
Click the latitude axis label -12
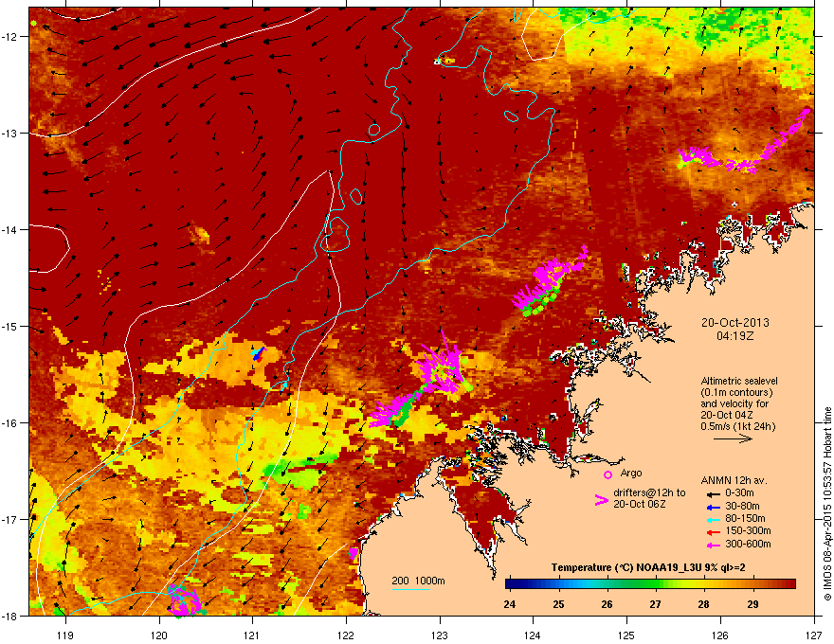[10, 37]
